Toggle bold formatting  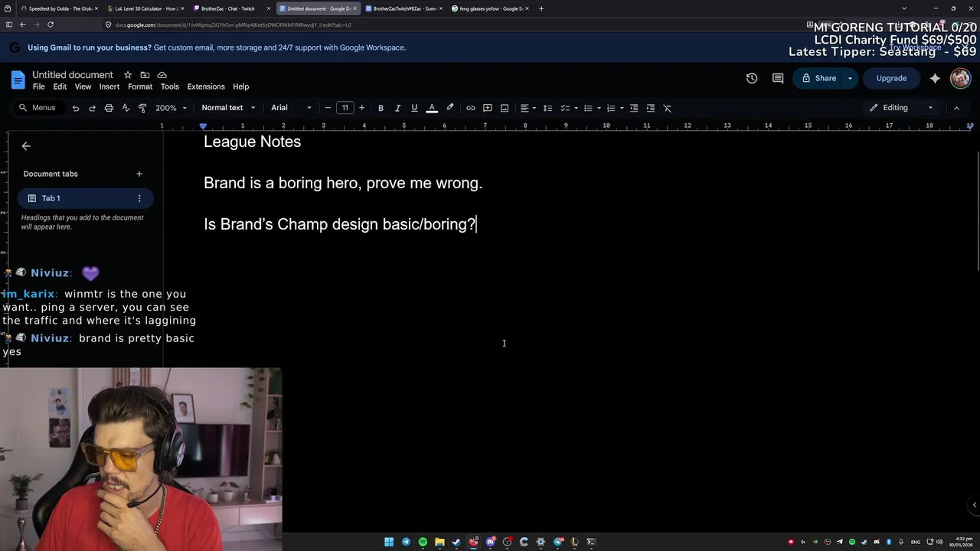[381, 108]
